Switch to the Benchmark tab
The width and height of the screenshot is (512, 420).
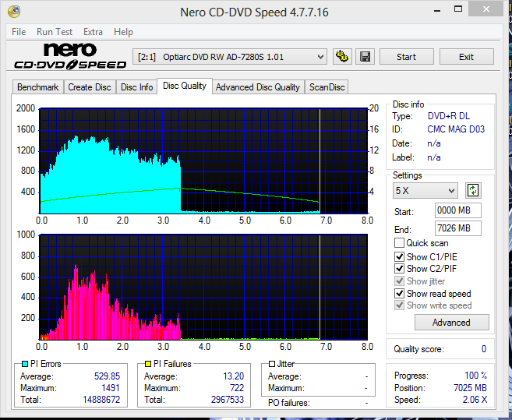38,87
